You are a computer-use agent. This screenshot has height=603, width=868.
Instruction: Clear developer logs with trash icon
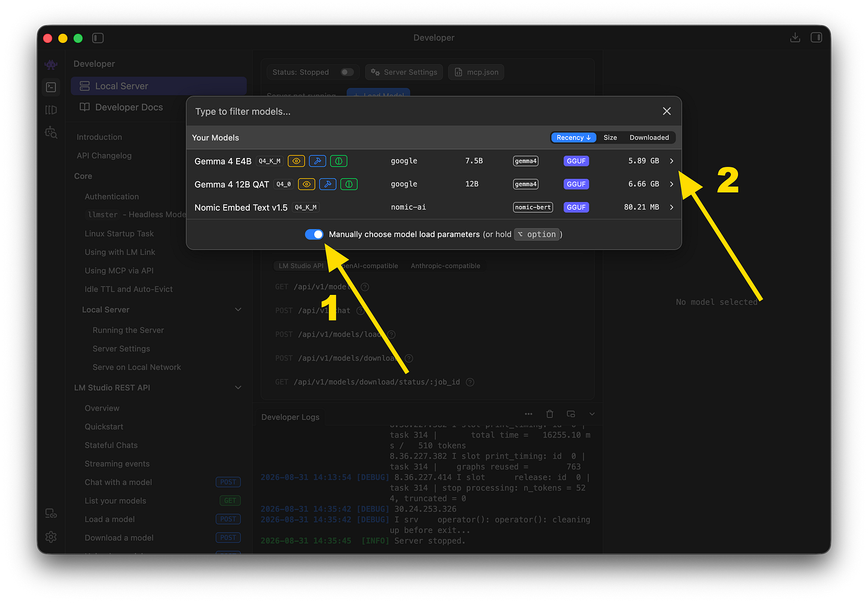pos(550,414)
